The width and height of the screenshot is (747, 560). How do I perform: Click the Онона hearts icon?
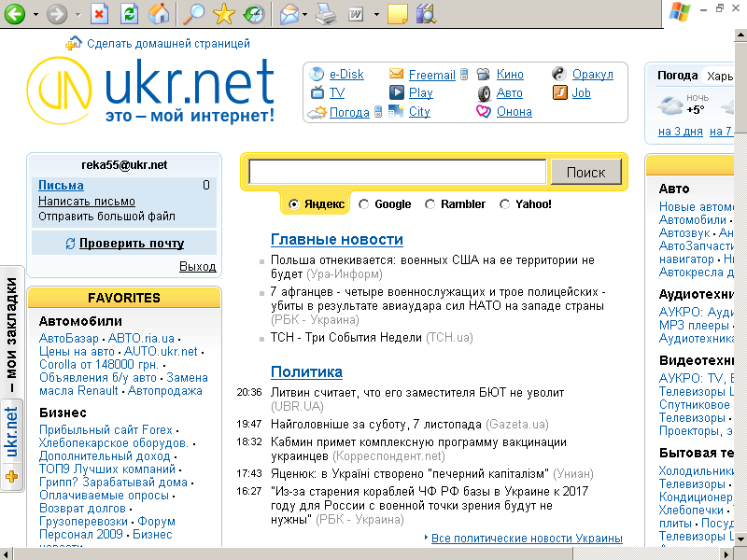tap(483, 111)
